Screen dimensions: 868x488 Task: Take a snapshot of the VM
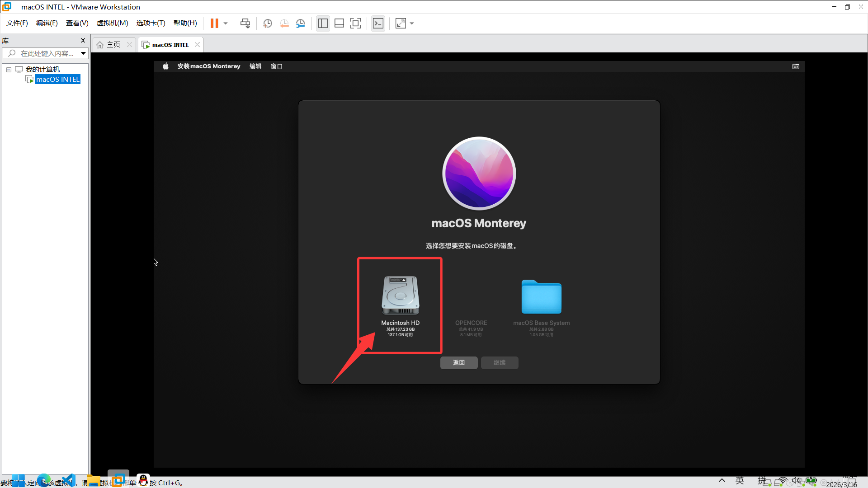click(x=268, y=23)
